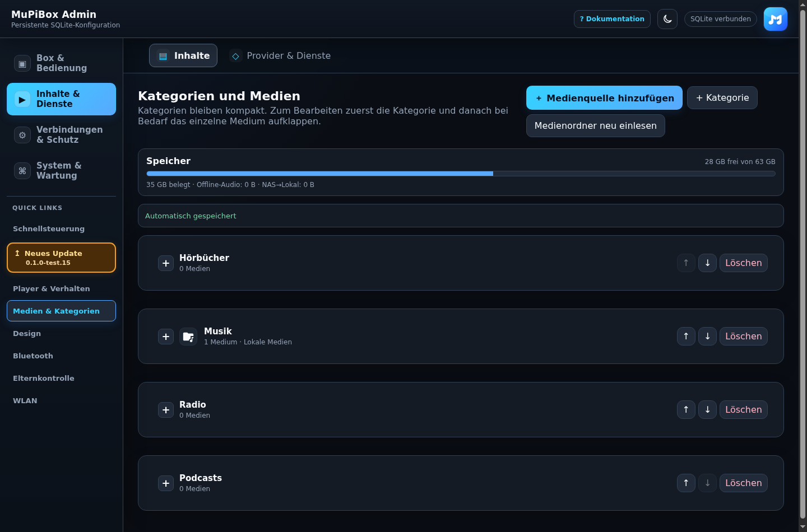Delete the Podcasts category
The height and width of the screenshot is (532, 807).
[744, 483]
